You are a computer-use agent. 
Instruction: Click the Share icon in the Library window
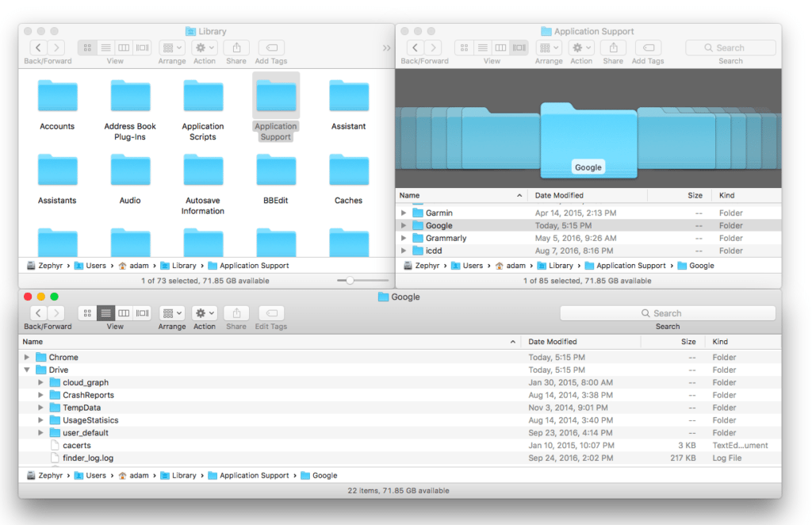[x=236, y=48]
